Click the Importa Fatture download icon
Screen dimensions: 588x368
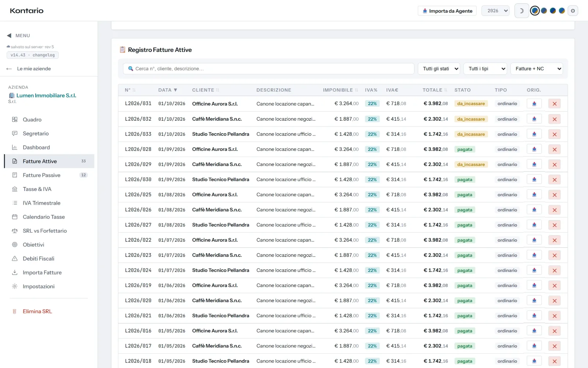coord(15,273)
